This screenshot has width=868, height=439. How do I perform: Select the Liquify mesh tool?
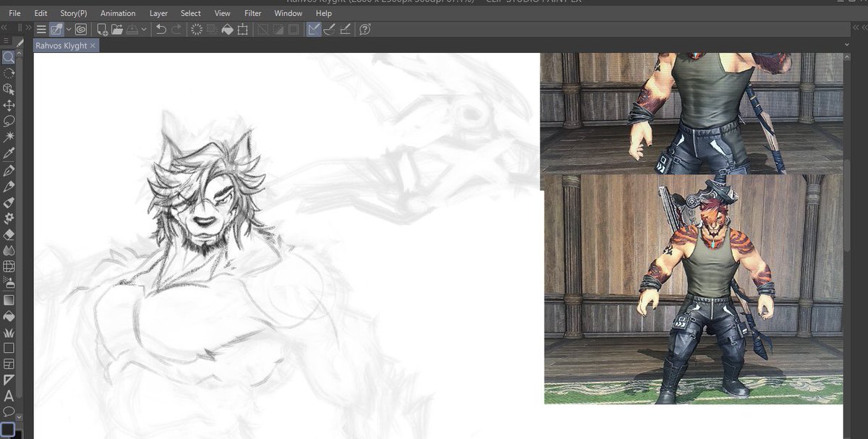(x=9, y=266)
